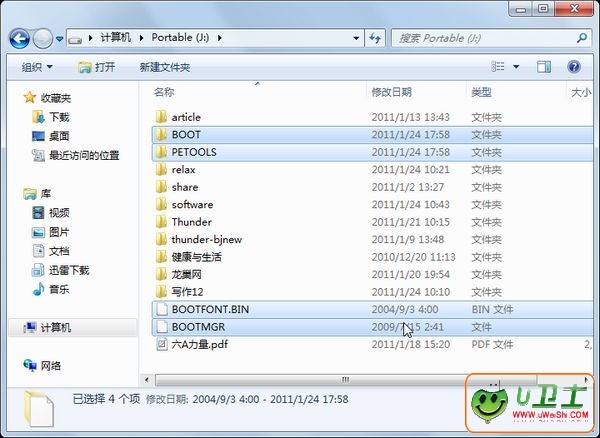Open the 视频 library
The width and height of the screenshot is (600, 438).
coord(51,213)
